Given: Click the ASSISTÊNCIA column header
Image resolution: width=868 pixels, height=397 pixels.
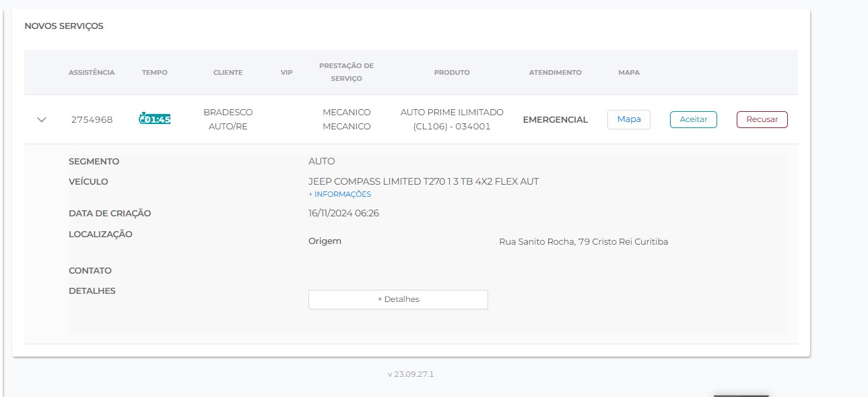Looking at the screenshot, I should point(92,72).
